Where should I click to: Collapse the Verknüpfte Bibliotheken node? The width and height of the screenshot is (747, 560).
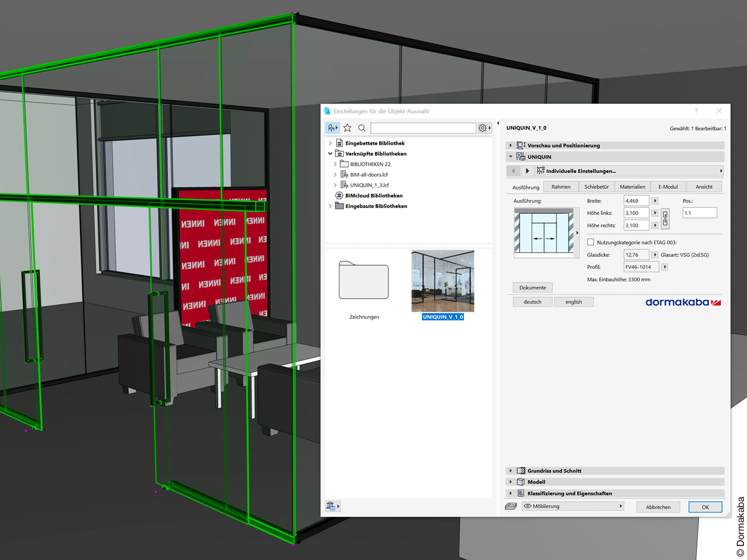(330, 154)
